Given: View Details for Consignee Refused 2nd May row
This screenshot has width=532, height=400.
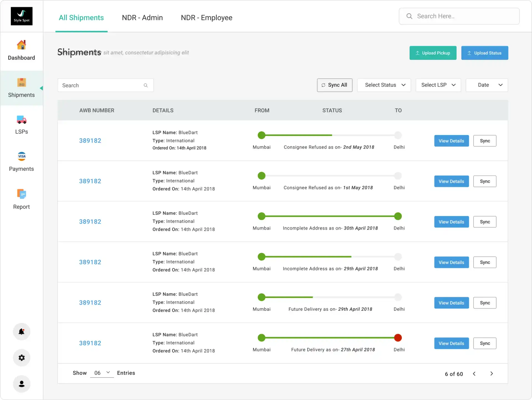Looking at the screenshot, I should pyautogui.click(x=451, y=141).
